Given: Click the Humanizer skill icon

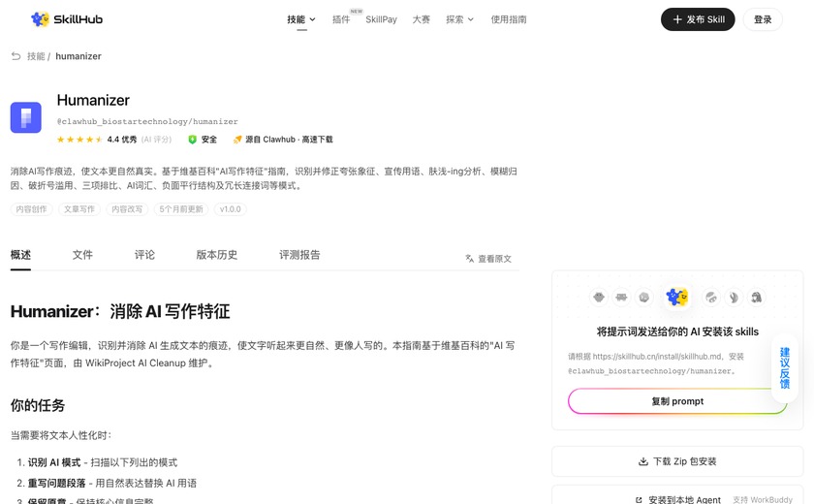Looking at the screenshot, I should pyautogui.click(x=26, y=117).
